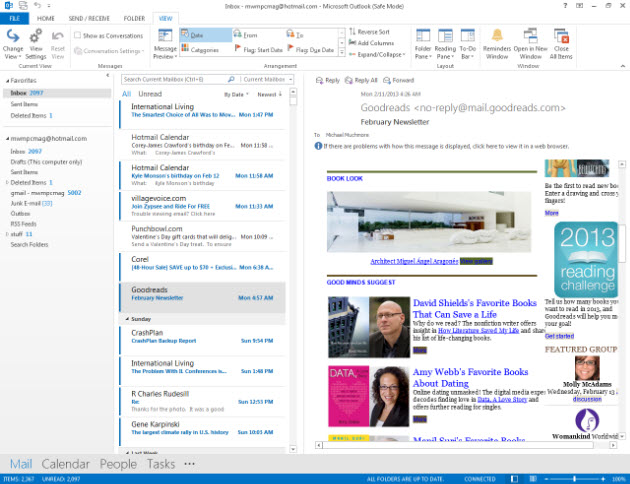Image resolution: width=630 pixels, height=484 pixels.
Task: Open the Corel 48-Hour Sale email
Action: pos(203,267)
